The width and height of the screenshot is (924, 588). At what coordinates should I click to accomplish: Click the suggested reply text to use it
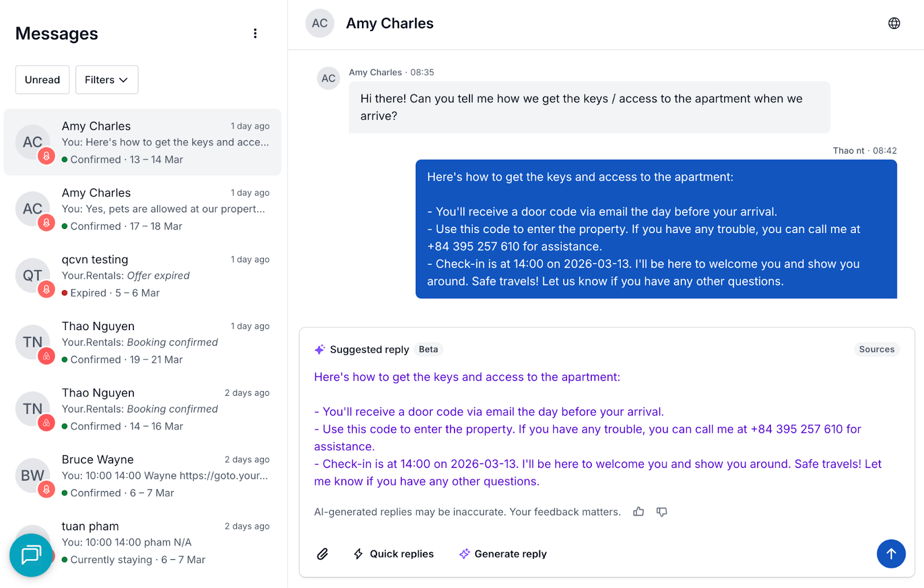pos(595,429)
